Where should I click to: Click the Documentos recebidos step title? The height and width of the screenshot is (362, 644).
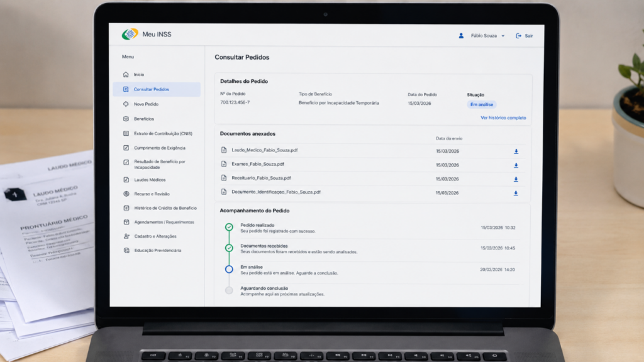pyautogui.click(x=264, y=246)
